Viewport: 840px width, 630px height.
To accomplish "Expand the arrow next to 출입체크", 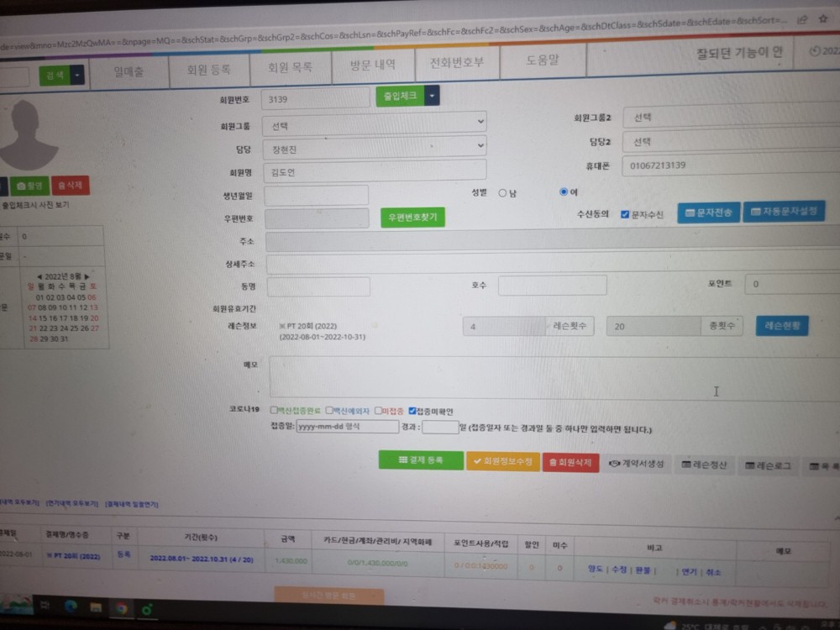I will [432, 96].
